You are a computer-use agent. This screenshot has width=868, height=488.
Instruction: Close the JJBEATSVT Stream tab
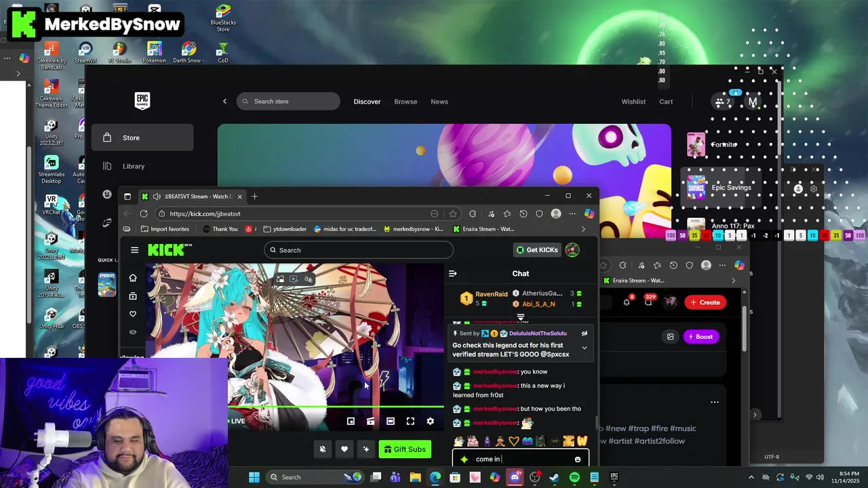coord(239,197)
